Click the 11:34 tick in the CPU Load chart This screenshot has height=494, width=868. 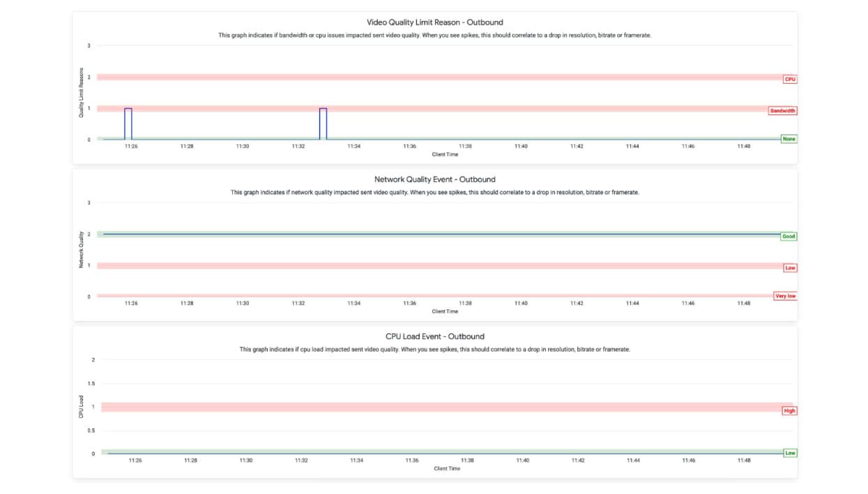(356, 461)
